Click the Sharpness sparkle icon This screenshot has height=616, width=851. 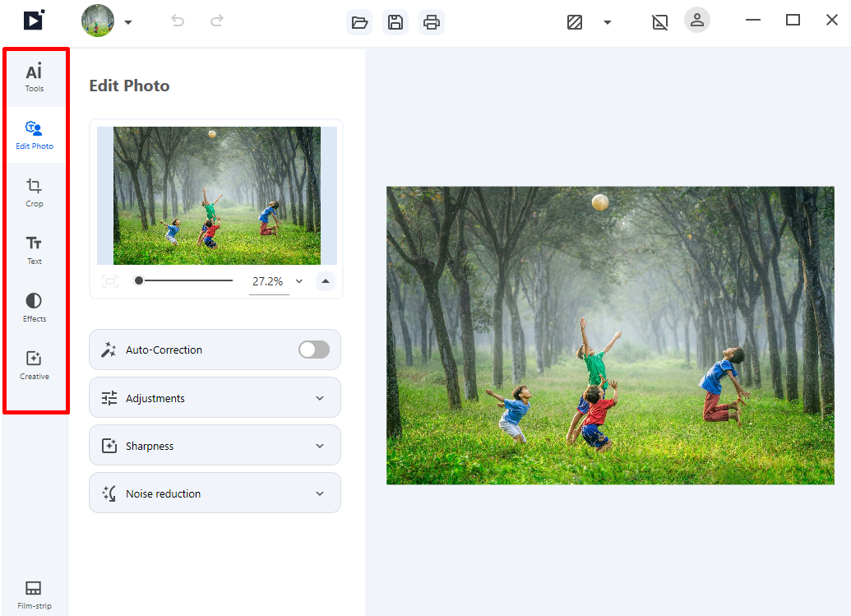coord(109,446)
